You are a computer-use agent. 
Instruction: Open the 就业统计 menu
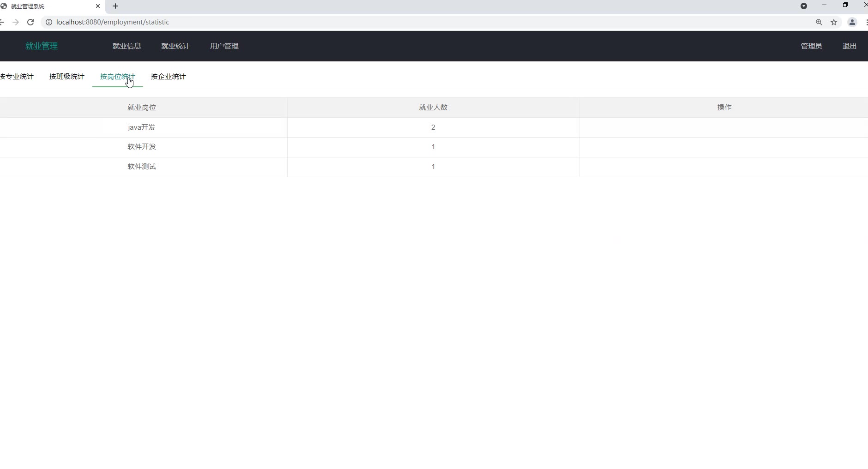click(x=175, y=46)
